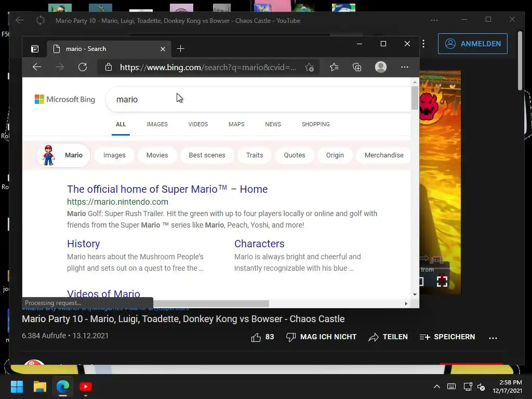Click the horizontal scrollbar thumb in Edge
Viewport: 532px width, 399px height.
211,303
